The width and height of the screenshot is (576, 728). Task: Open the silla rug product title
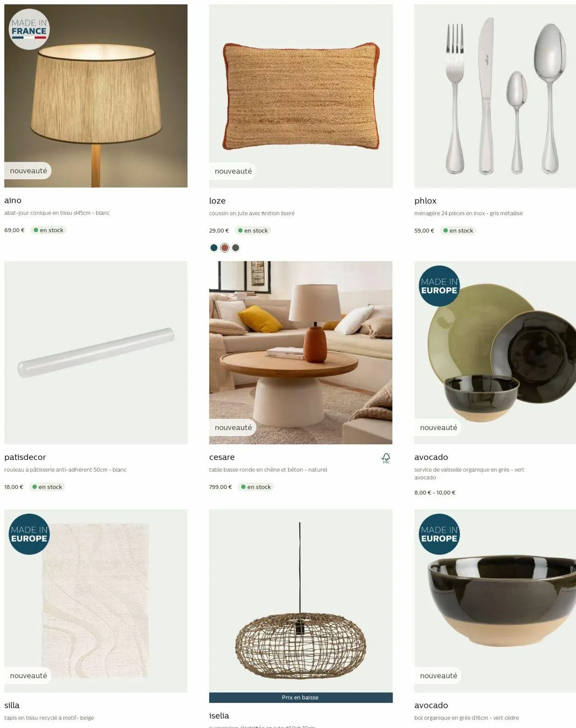[x=12, y=705]
